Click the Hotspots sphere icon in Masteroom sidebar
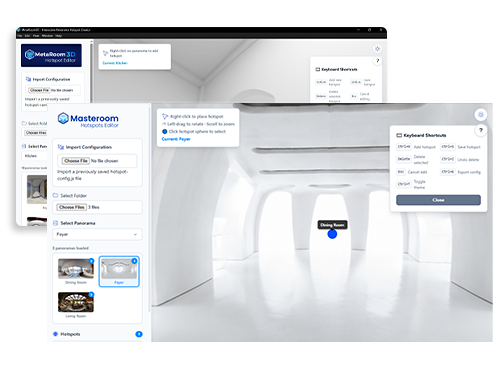The height and width of the screenshot is (375, 503). click(x=55, y=334)
